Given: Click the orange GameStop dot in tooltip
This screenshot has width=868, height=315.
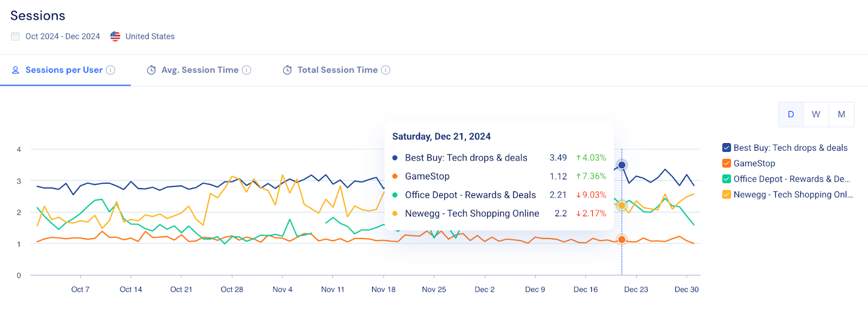Looking at the screenshot, I should [x=395, y=176].
